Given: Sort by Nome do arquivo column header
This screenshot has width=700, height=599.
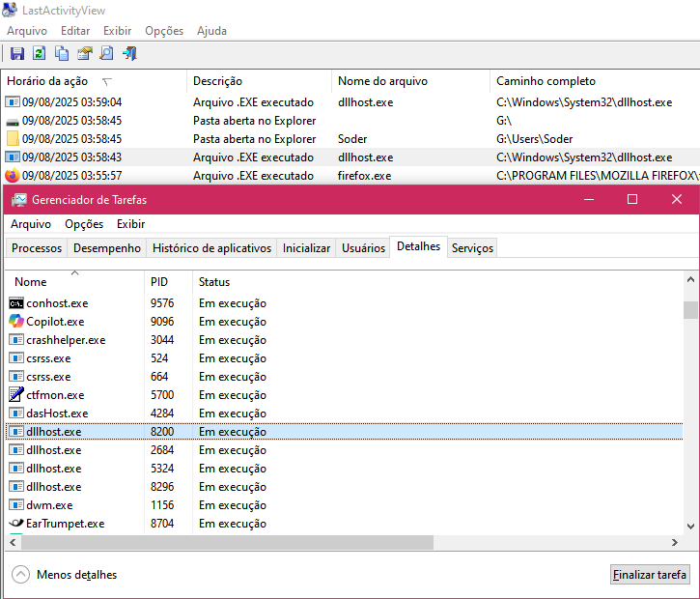Looking at the screenshot, I should [410, 81].
